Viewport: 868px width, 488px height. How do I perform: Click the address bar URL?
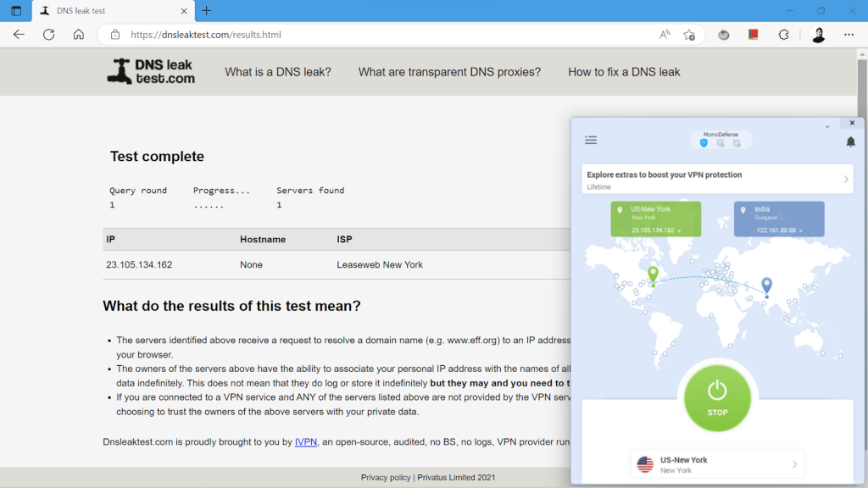(206, 34)
